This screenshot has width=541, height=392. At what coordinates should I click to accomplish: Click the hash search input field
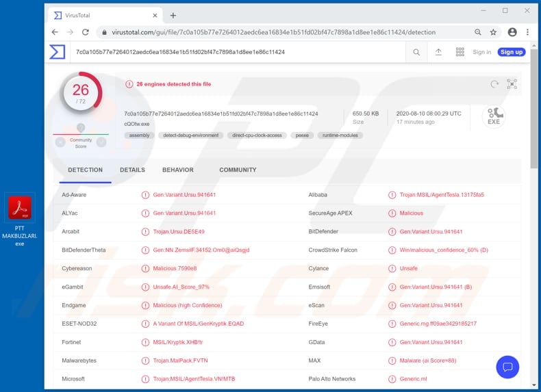point(238,52)
